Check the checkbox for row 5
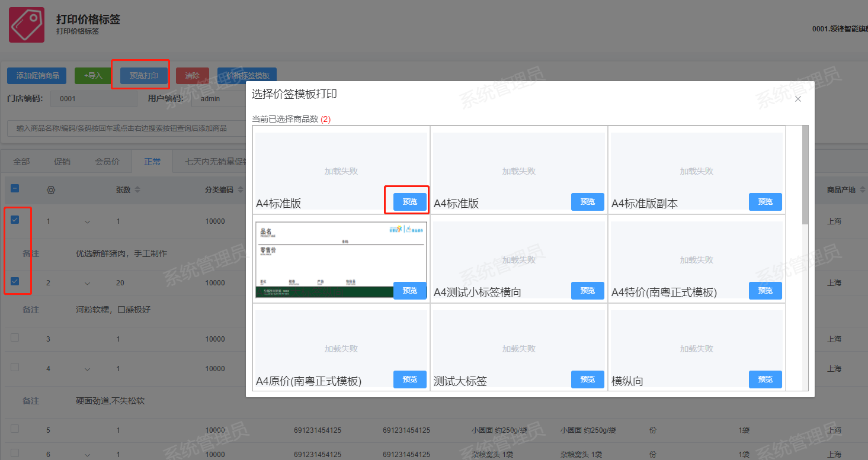 pos(15,429)
